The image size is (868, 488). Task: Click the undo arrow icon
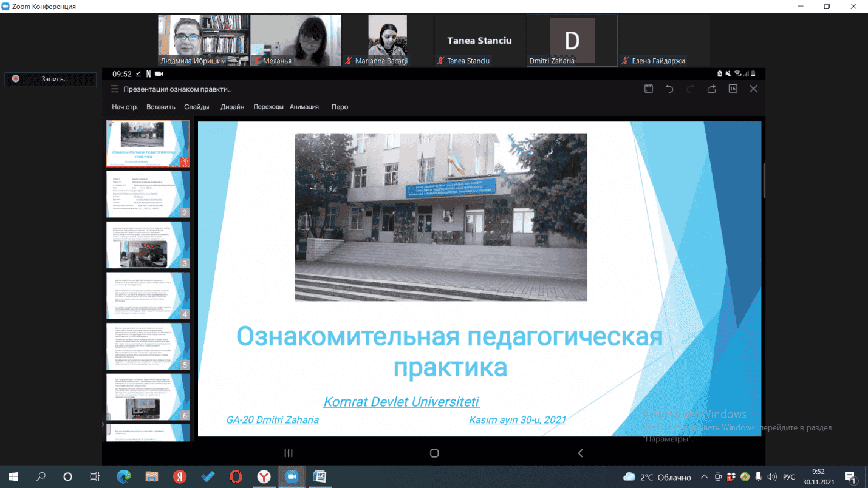coord(669,89)
